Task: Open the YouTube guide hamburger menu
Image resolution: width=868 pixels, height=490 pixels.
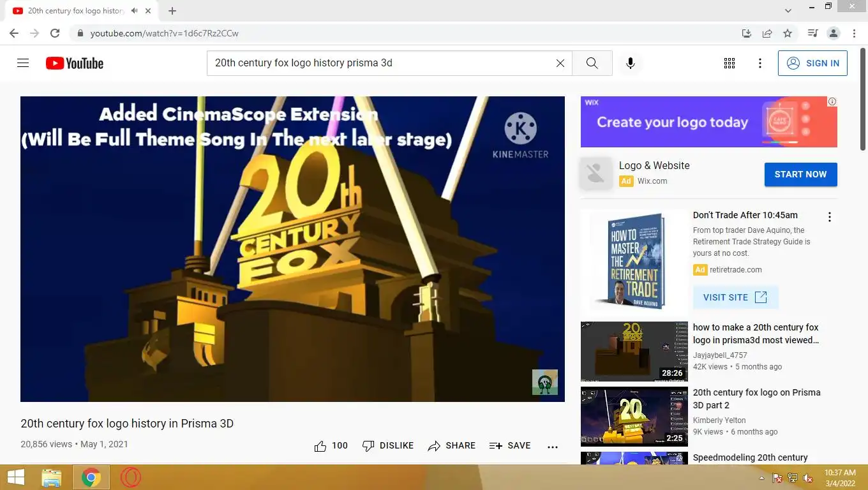Action: [x=23, y=63]
